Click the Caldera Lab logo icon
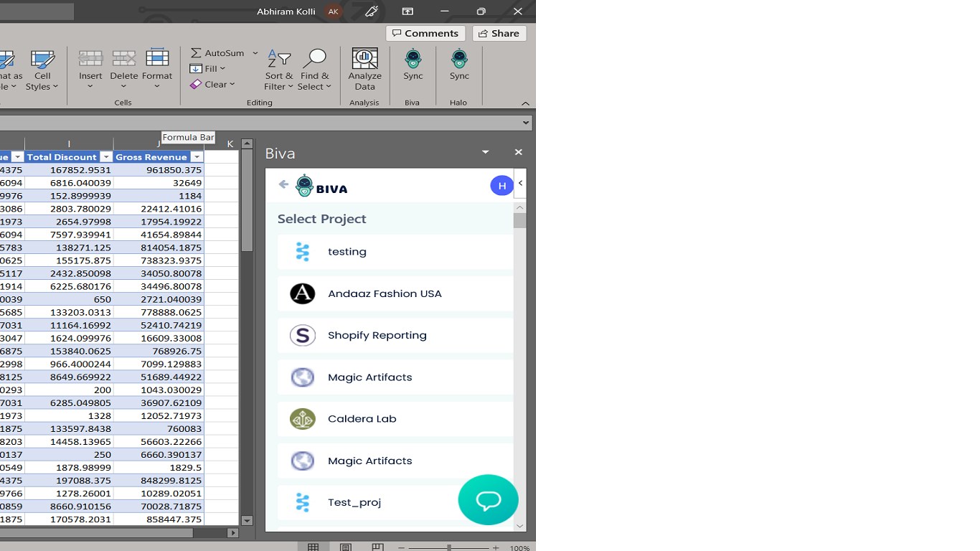Screen dimensions: 980x551 [x=303, y=419]
